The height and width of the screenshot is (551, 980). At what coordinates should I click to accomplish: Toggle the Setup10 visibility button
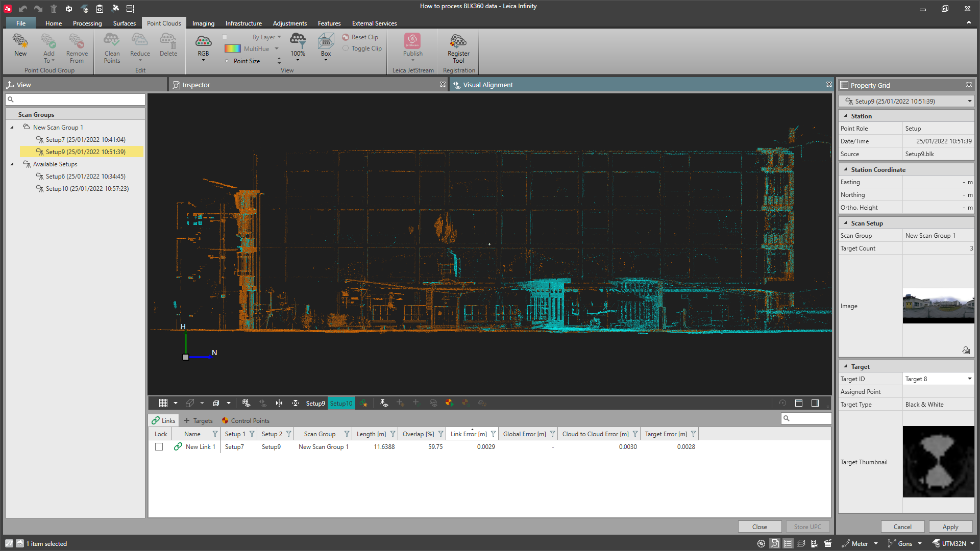coord(341,403)
